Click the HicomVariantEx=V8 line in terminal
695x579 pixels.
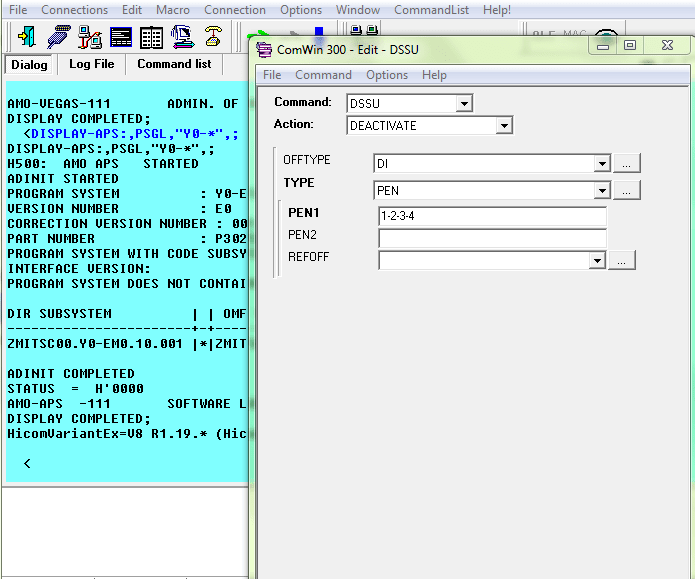click(126, 434)
